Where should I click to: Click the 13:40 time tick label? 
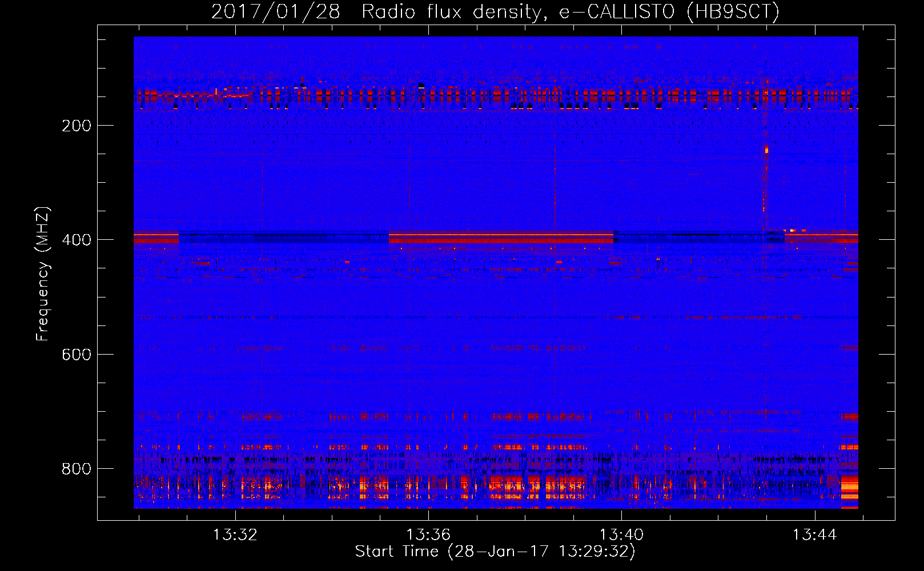[621, 534]
